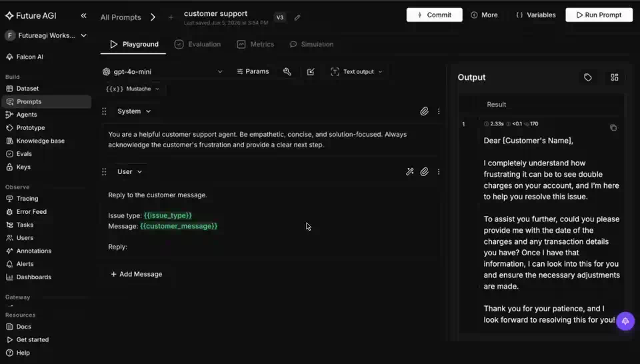Screen dimensions: 640x364
Task: Click the Commit button
Action: click(434, 15)
